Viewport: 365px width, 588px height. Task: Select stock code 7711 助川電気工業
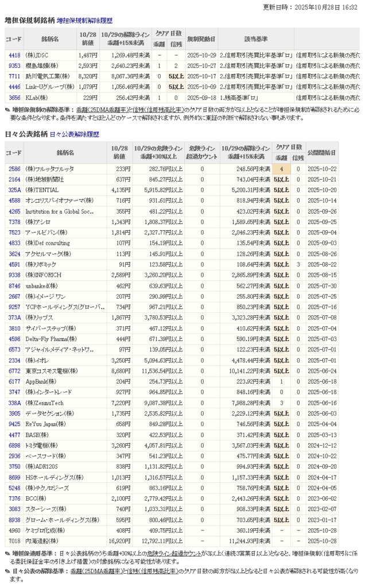coord(14,76)
